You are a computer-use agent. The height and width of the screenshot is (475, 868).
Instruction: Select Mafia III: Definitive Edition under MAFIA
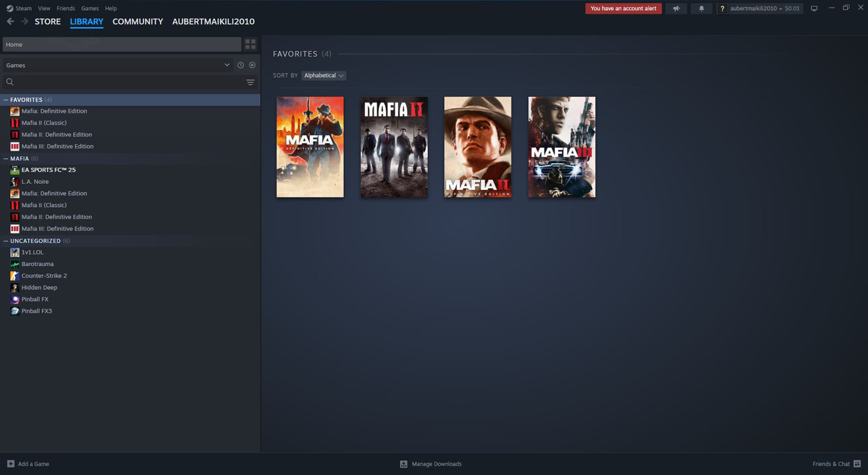[x=58, y=229]
